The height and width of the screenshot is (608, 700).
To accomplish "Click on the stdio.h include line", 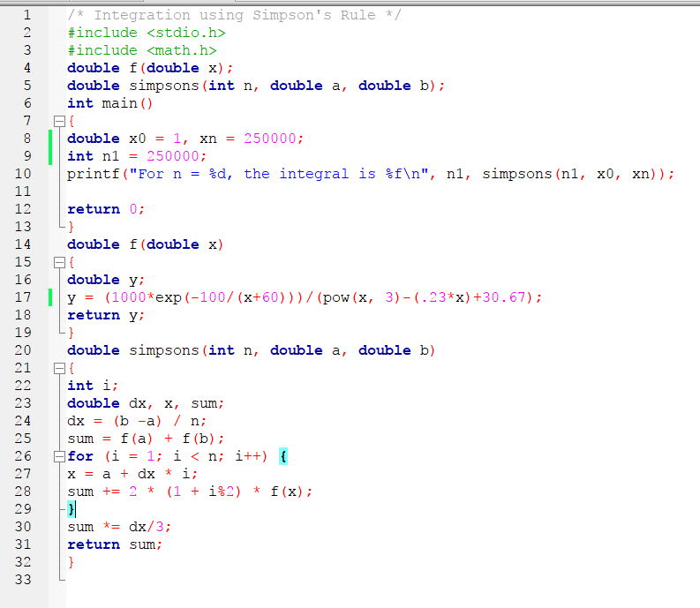I will pos(141,33).
